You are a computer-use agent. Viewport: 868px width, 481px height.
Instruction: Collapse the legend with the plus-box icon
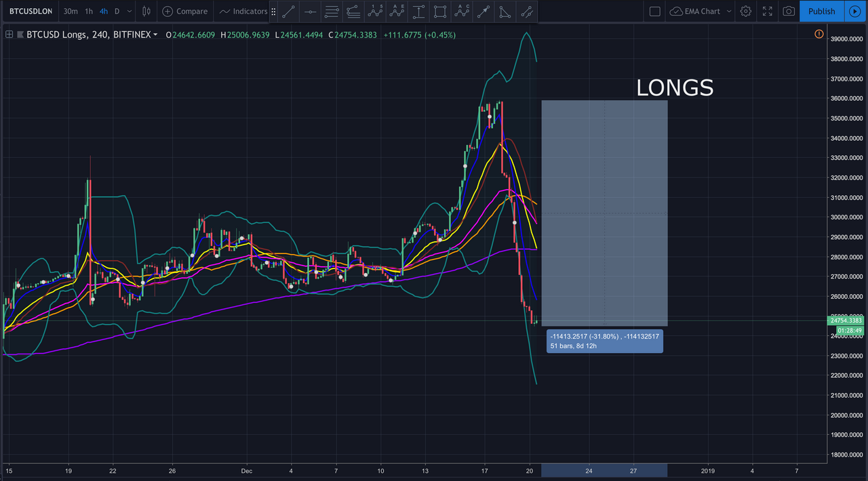pyautogui.click(x=9, y=35)
